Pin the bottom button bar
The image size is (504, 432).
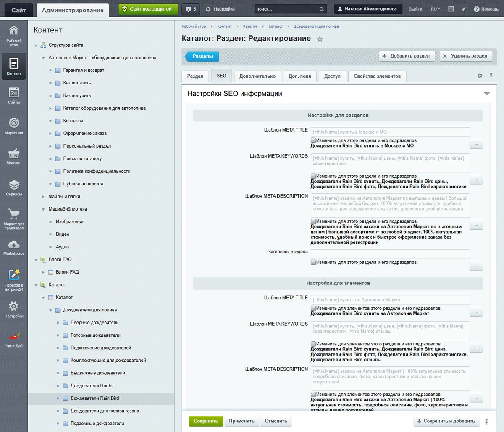487,421
